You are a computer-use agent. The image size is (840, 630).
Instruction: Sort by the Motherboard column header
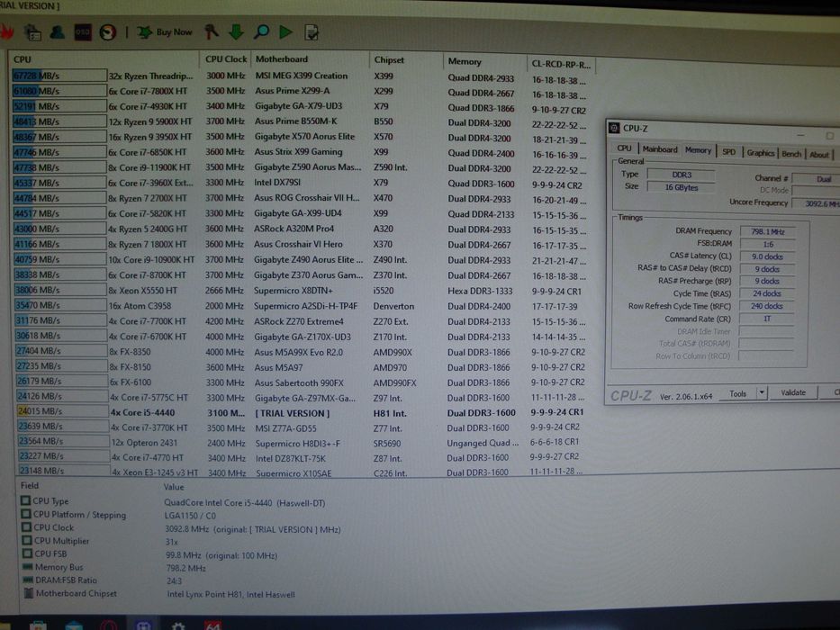point(311,59)
